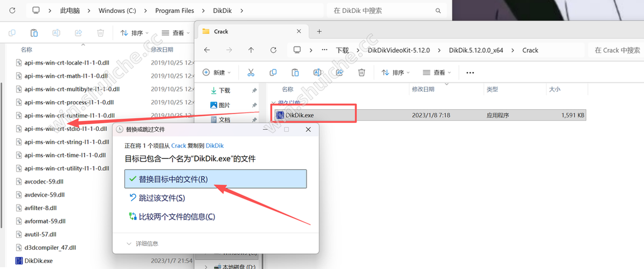Click Share icon in Crack toolbar
Screen dimensions: 644x269
coord(340,73)
